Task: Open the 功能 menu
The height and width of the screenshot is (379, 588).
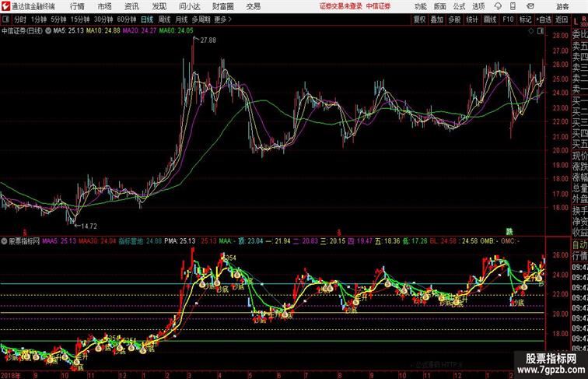Action: [421, 6]
